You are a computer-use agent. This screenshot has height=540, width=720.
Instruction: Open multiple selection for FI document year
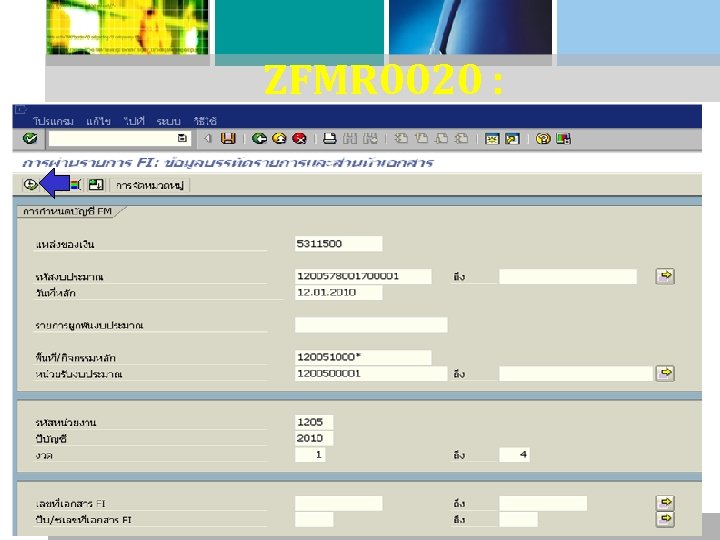665,519
